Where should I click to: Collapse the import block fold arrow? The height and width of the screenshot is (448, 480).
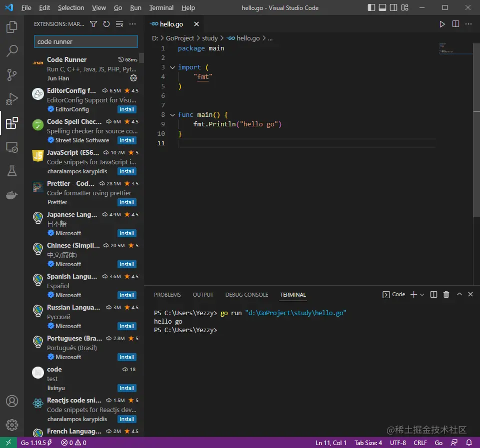(x=172, y=67)
